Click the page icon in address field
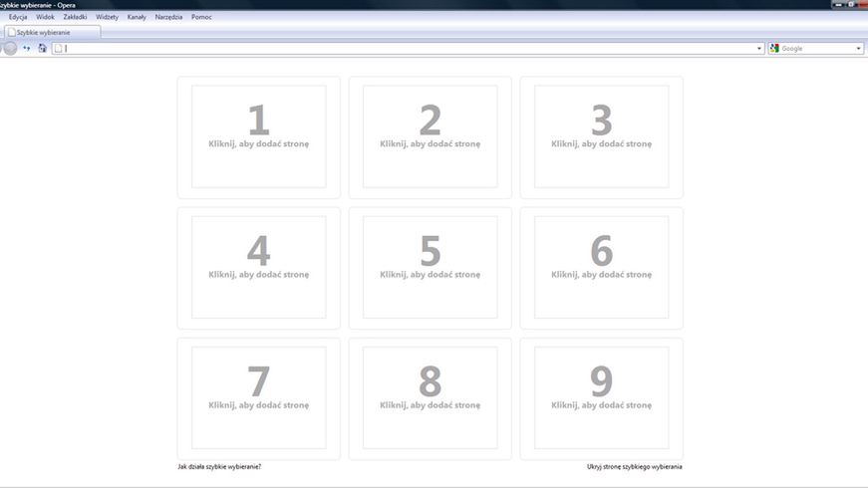The width and height of the screenshot is (868, 488). click(58, 49)
